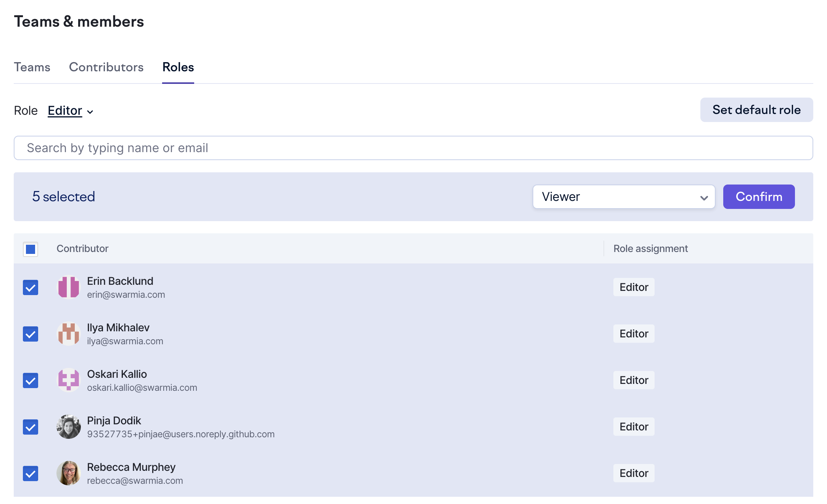This screenshot has height=504, width=827.
Task: Click the chevron next to Editor
Action: tap(90, 112)
